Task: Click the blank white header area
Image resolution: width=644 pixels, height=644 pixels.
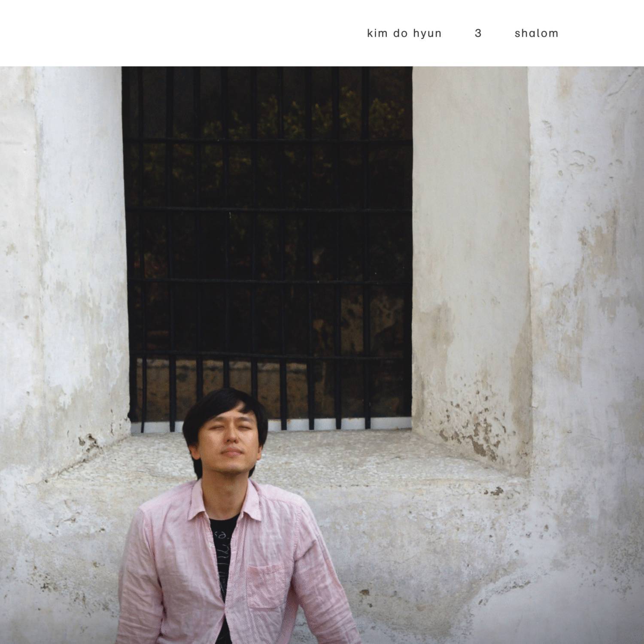Action: [x=180, y=33]
